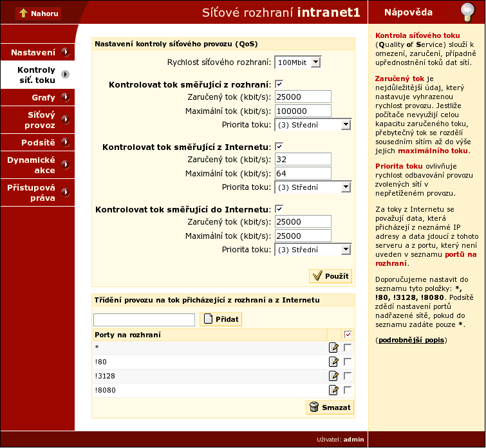Open the Nastavení menu item

[37, 52]
